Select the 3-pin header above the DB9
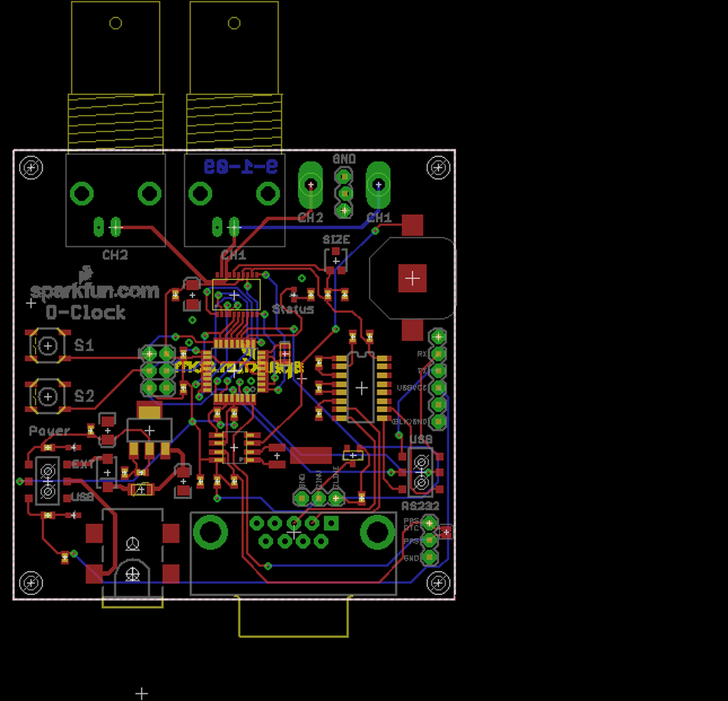 click(319, 498)
